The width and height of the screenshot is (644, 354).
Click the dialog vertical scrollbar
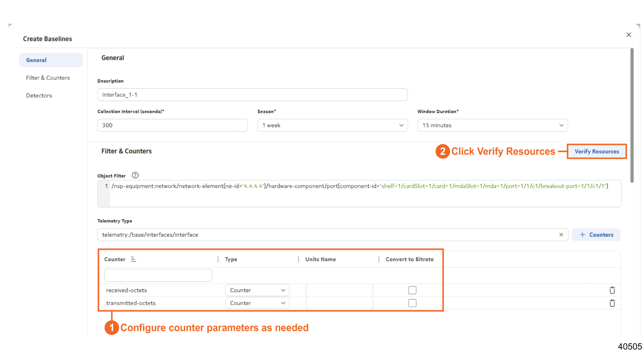632,115
